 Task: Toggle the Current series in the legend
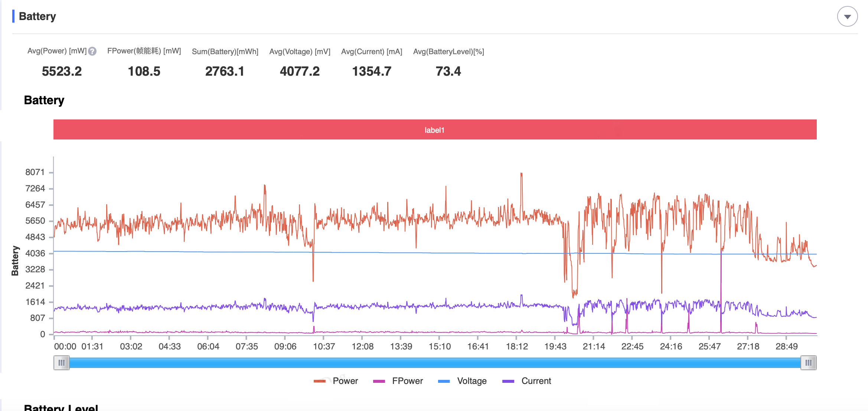click(x=526, y=381)
